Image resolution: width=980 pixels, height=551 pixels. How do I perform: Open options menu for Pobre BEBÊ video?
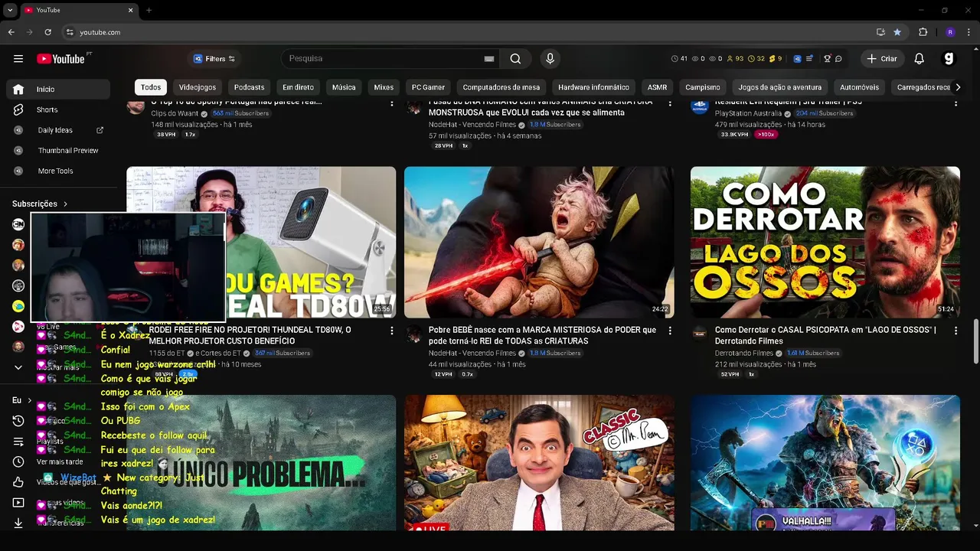670,331
